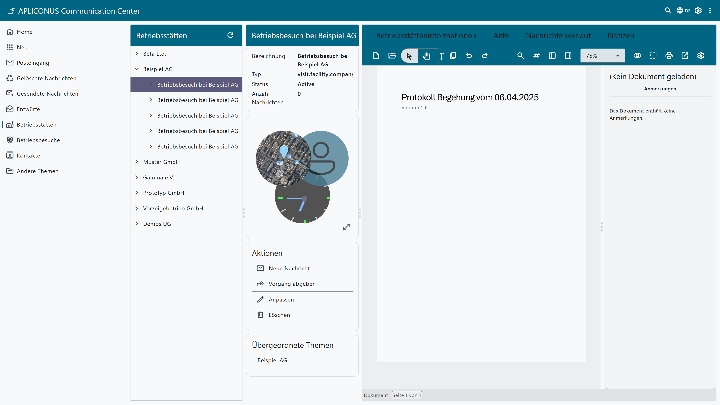
Task: Open Gesendete Nachrichten in the sidebar
Action: 47,94
